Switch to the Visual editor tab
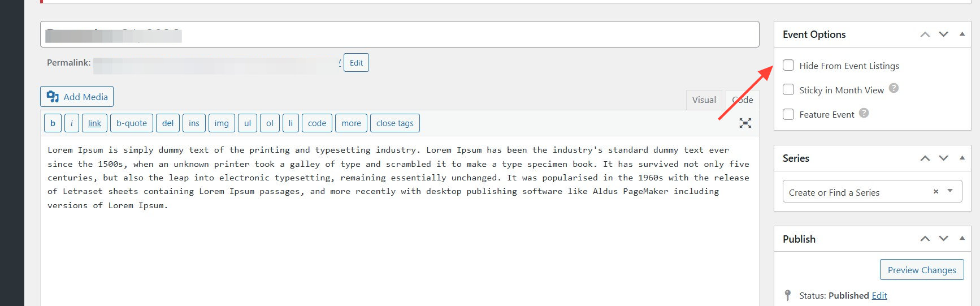Image resolution: width=980 pixels, height=306 pixels. pos(704,100)
